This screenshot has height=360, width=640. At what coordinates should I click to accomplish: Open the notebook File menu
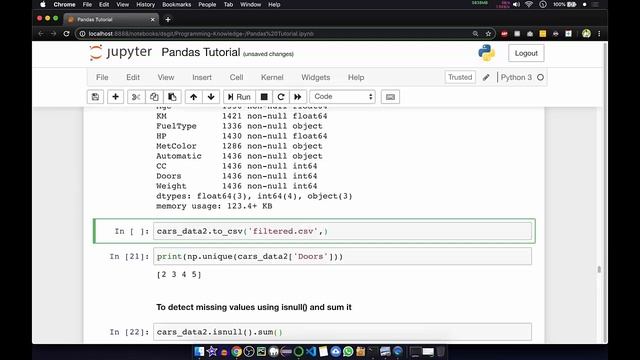pos(102,77)
